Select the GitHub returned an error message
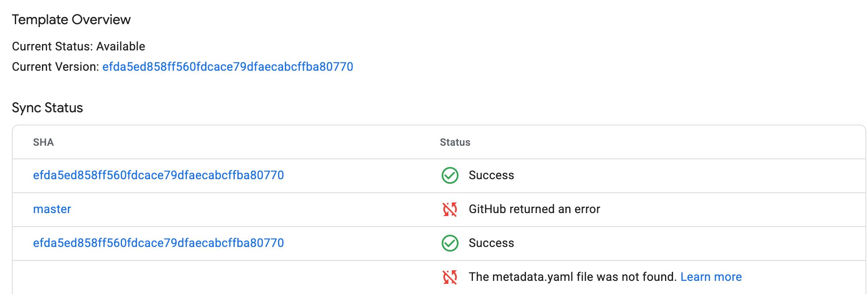Viewport: 868px width, 294px height. [534, 209]
